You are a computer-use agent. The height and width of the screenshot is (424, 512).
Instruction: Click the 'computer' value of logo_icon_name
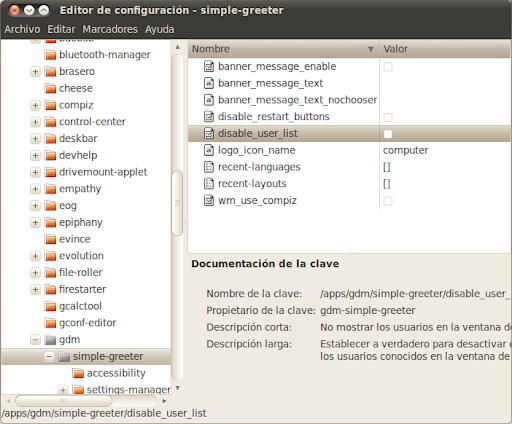coord(405,150)
